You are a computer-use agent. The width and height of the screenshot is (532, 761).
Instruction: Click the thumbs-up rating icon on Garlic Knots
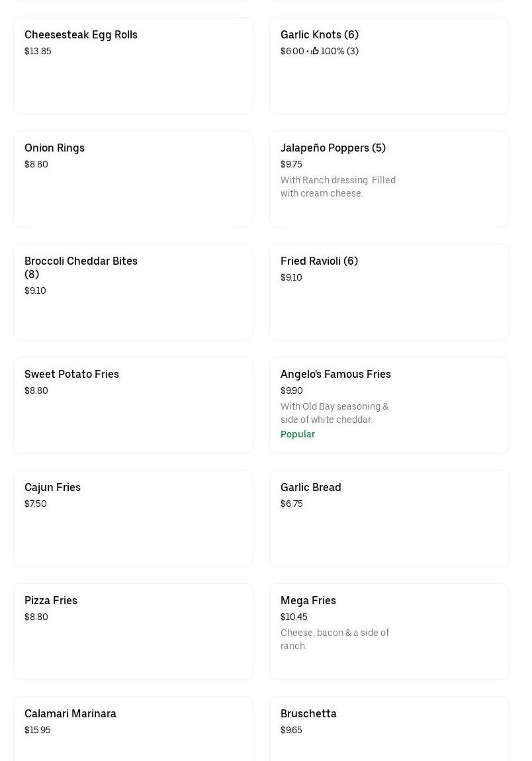click(x=315, y=51)
